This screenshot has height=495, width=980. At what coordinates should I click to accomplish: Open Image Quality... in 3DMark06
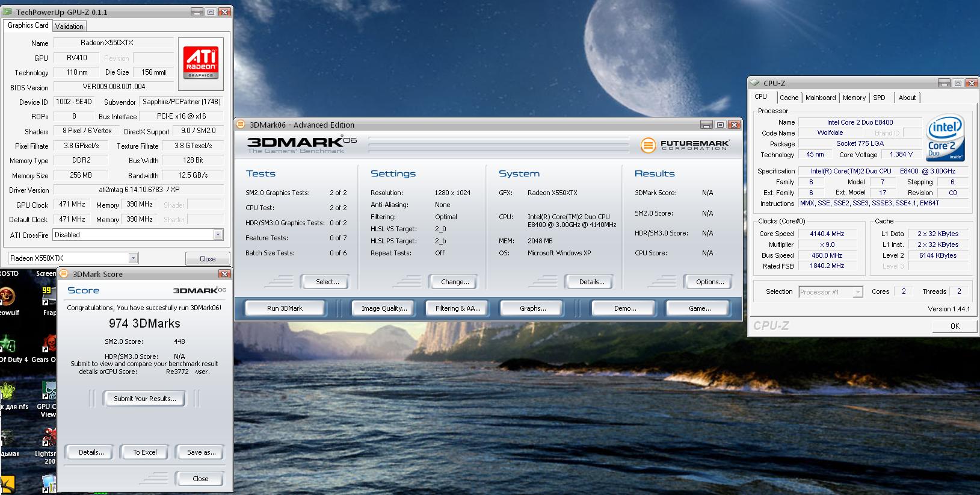[x=384, y=308]
